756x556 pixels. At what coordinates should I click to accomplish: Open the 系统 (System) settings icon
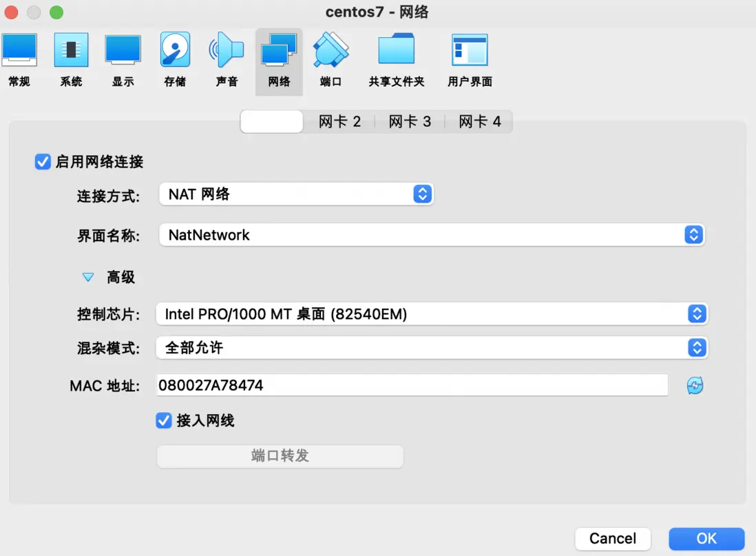(x=71, y=61)
